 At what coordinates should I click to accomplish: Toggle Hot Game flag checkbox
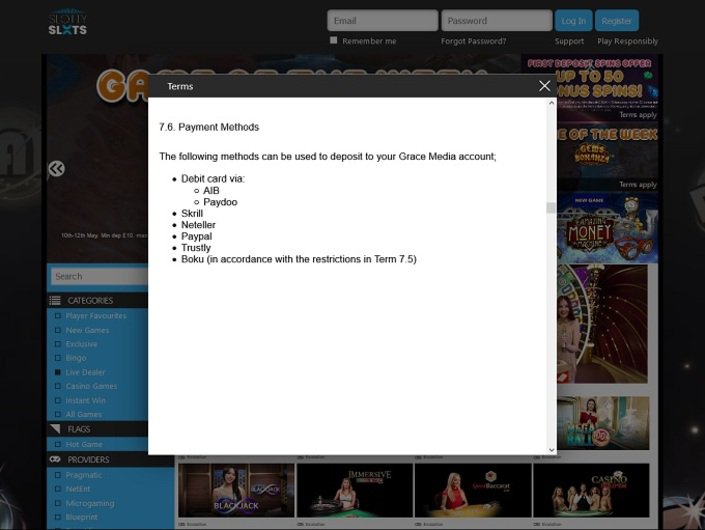[x=58, y=444]
